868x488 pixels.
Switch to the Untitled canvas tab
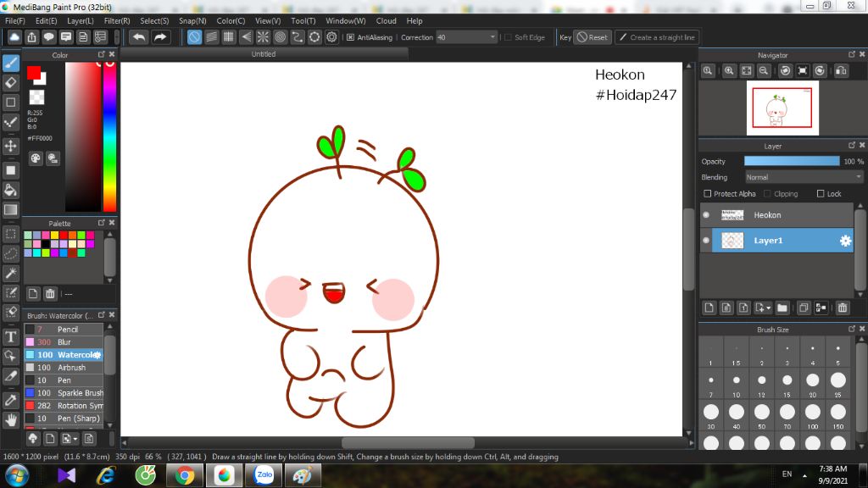point(264,54)
